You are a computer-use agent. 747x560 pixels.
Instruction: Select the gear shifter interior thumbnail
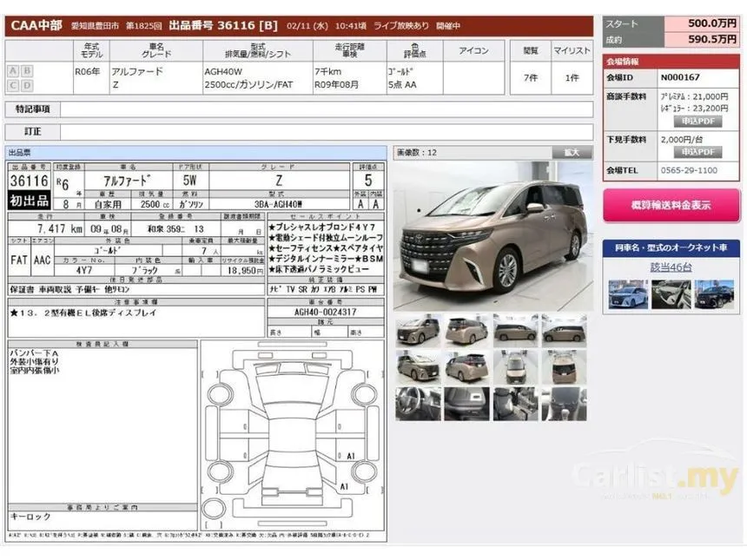click(564, 404)
